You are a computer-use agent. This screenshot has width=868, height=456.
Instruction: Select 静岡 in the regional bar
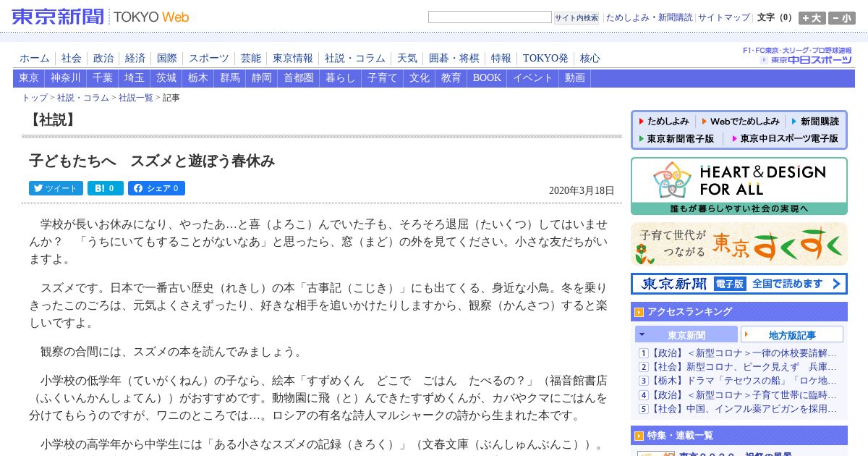(262, 78)
